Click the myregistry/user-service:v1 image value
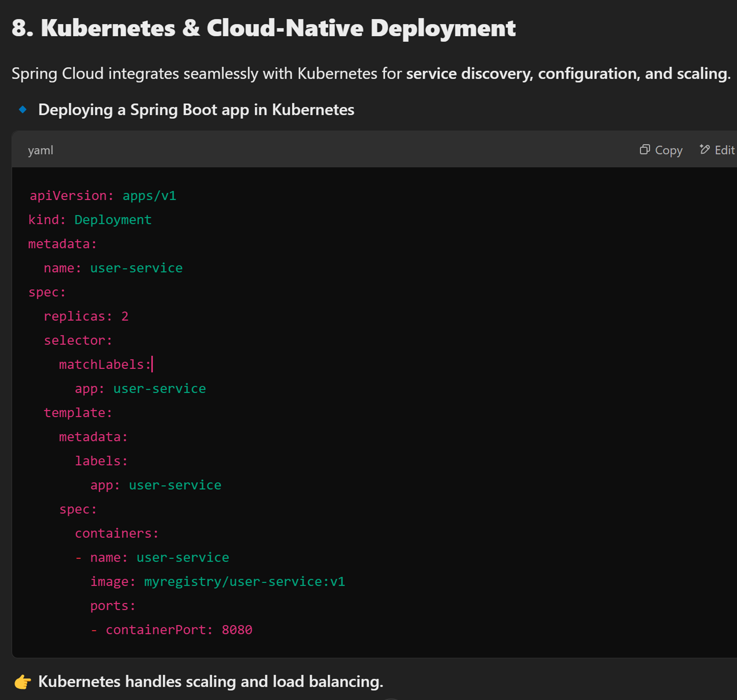This screenshot has width=737, height=700. pyautogui.click(x=244, y=581)
